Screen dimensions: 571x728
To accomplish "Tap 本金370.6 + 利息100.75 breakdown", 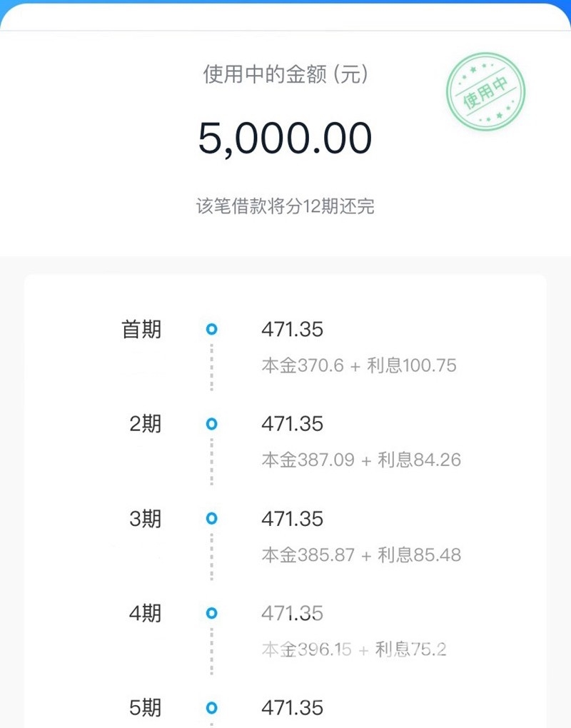I will click(x=359, y=365).
